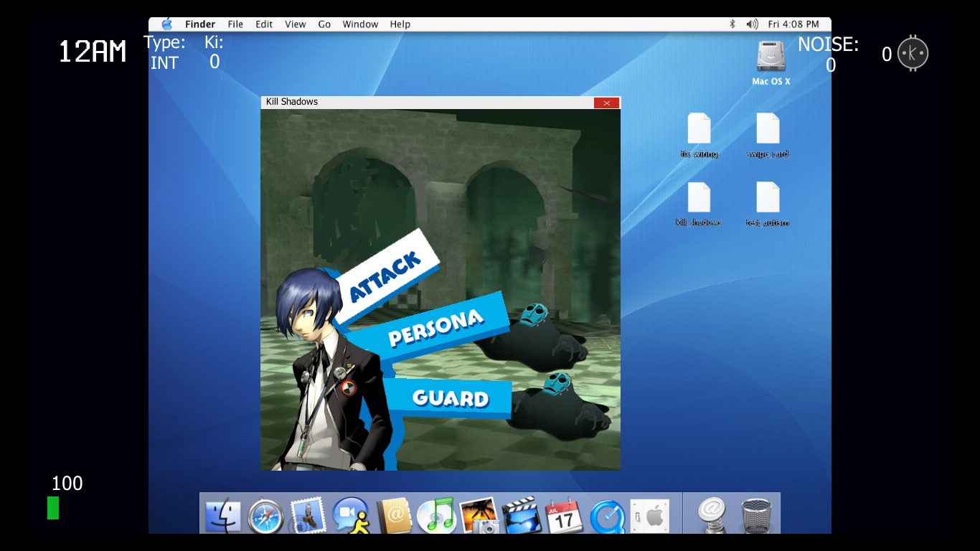Open the test_autism desktop file
The image size is (980, 551).
point(768,204)
